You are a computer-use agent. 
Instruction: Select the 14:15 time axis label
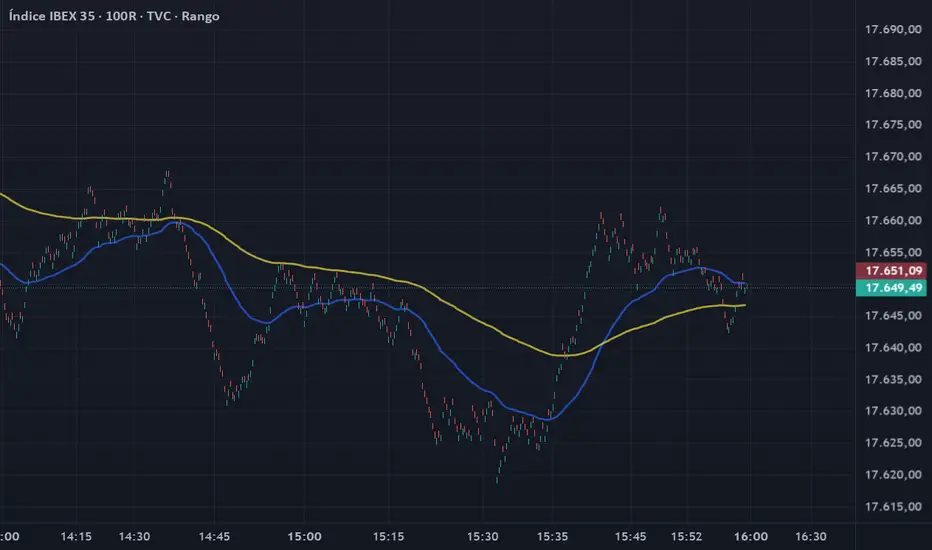[76, 536]
